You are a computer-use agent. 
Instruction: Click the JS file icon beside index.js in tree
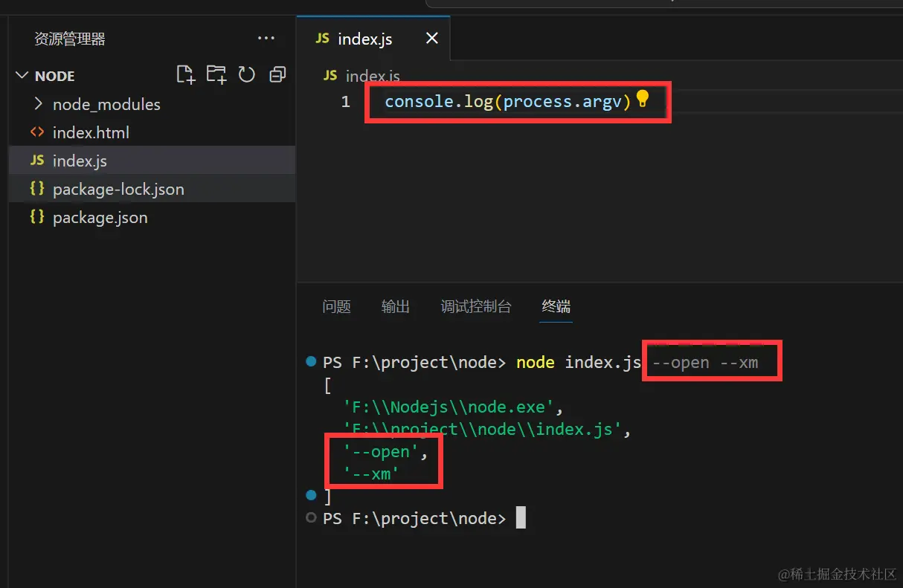pos(37,161)
